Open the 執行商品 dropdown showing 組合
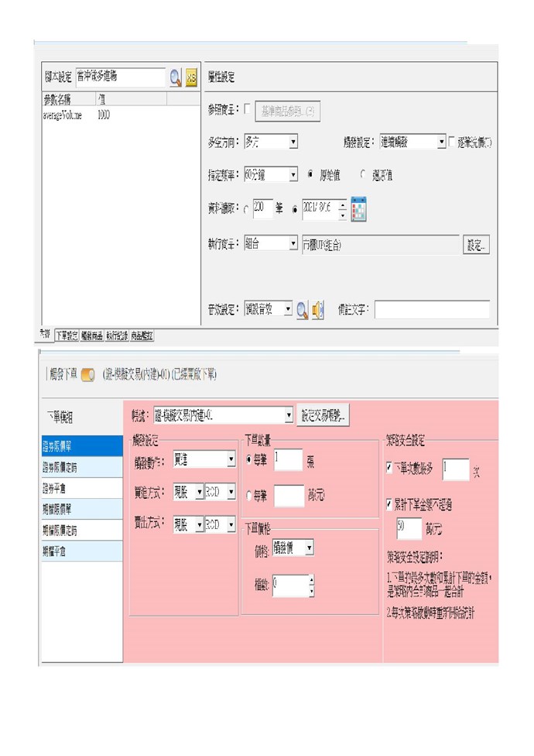 271,243
